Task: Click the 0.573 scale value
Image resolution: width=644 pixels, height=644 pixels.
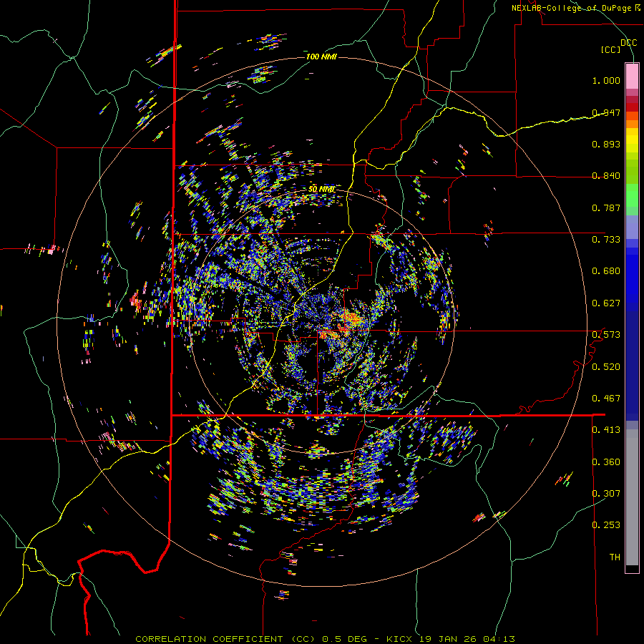Action: (x=606, y=335)
